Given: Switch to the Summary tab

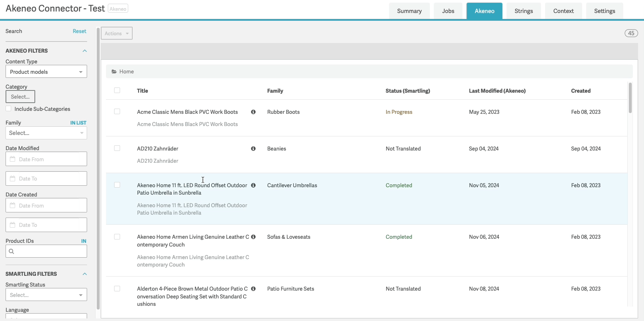Looking at the screenshot, I should coord(409,11).
